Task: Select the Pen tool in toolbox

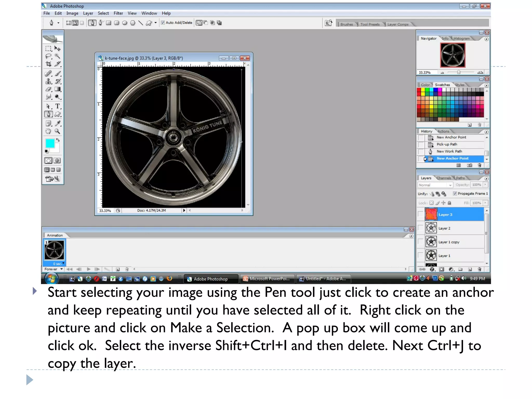Action: [48, 114]
